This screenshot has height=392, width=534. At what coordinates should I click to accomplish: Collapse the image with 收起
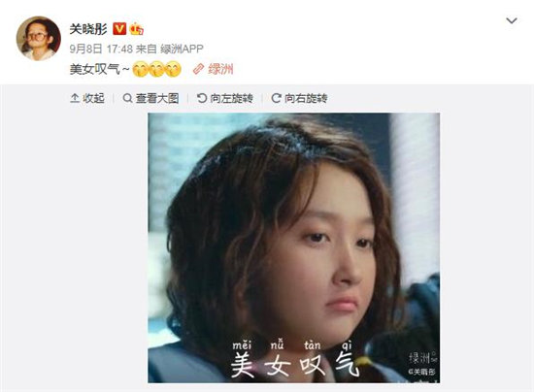coord(87,98)
